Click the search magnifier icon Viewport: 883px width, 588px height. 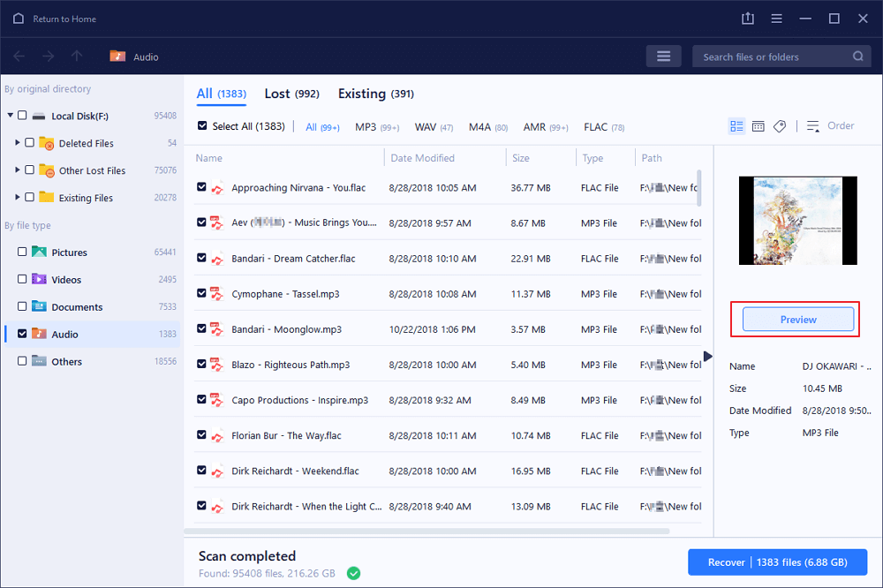click(858, 57)
